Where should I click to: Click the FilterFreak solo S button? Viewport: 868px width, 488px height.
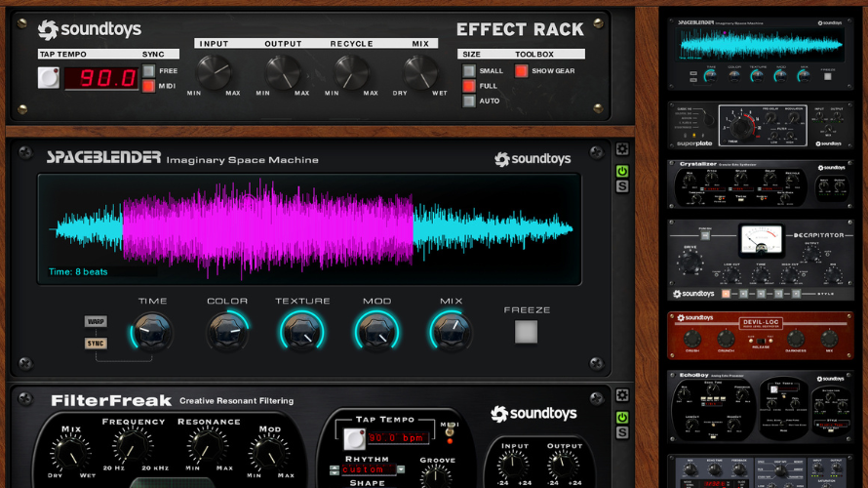622,432
